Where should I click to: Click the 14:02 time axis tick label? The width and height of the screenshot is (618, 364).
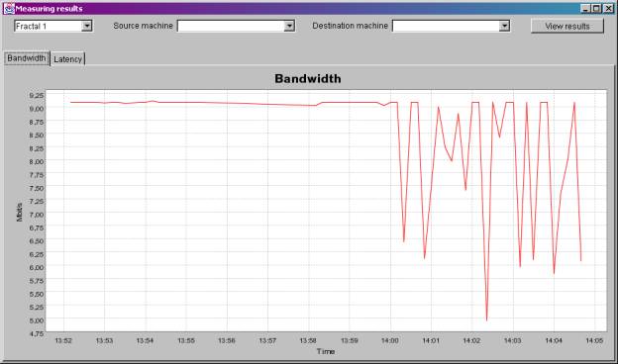(x=471, y=340)
